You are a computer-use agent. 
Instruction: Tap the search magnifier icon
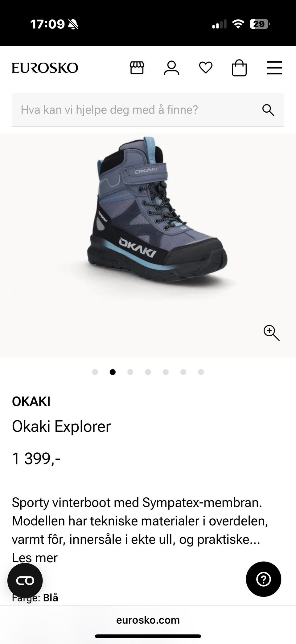[x=268, y=110]
